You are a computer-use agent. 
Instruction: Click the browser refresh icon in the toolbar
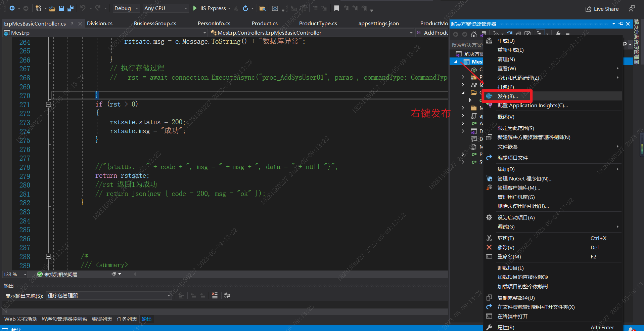point(245,8)
